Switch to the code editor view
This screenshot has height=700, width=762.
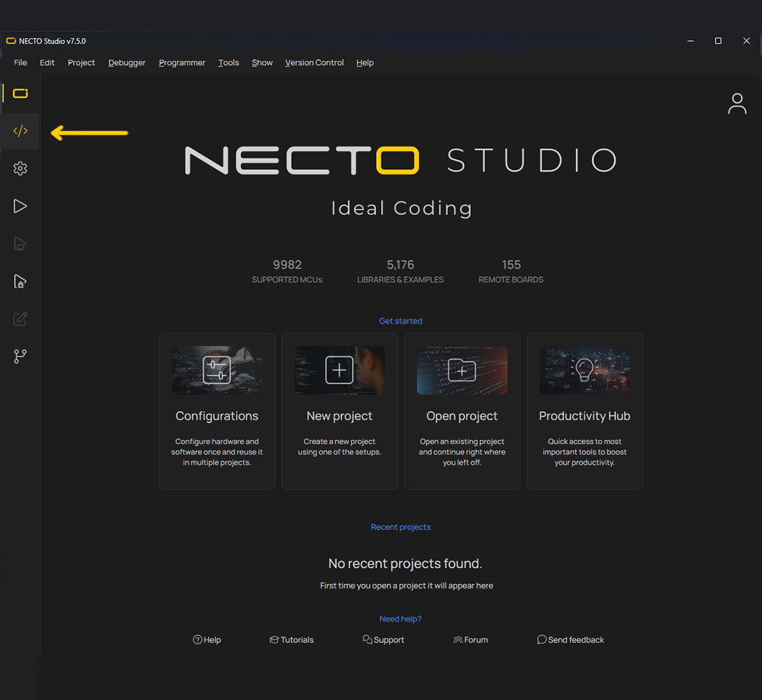click(20, 131)
